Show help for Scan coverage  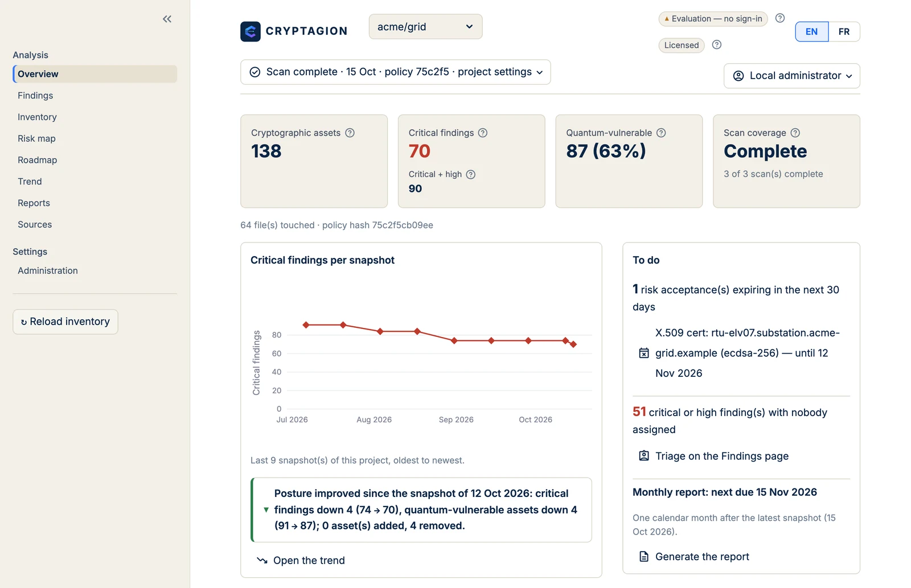(x=795, y=133)
